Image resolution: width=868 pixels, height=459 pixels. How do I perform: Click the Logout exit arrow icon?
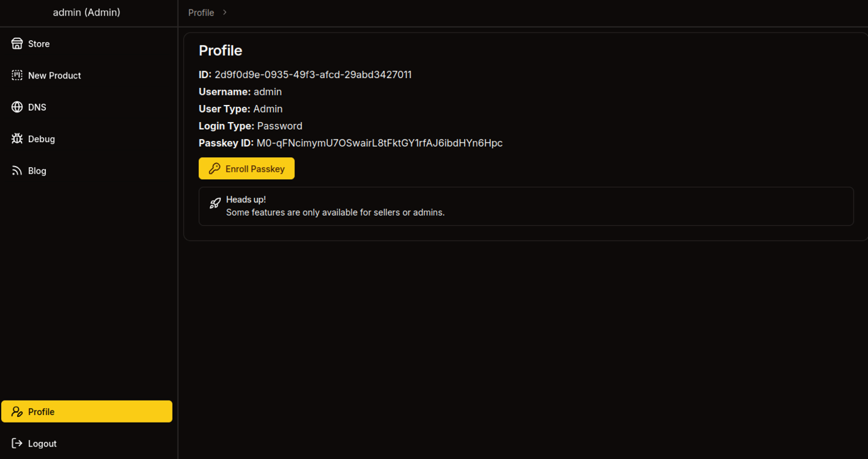(17, 444)
